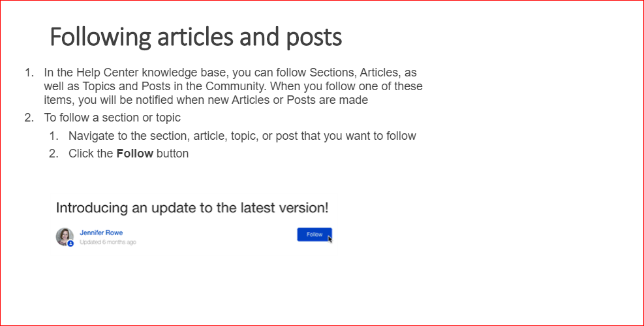The image size is (644, 326).
Task: Click sub-list number 2 beside 'Click the Follow'
Action: click(54, 154)
